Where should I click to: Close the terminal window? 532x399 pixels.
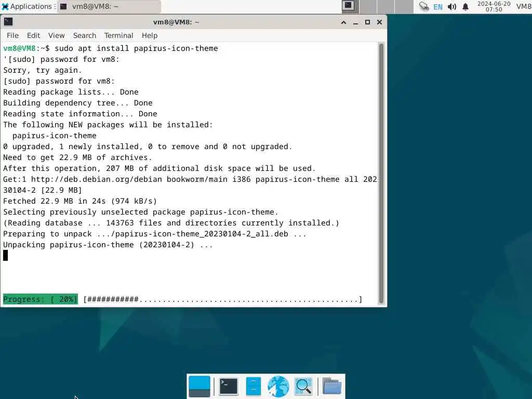pyautogui.click(x=380, y=22)
